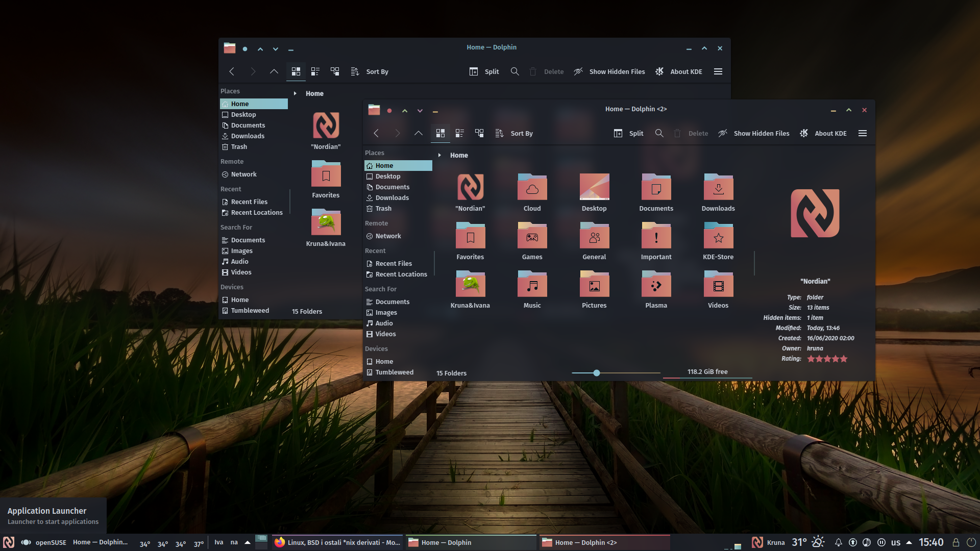The width and height of the screenshot is (980, 551).
Task: Open hamburger menu in back Dolphin window
Action: pos(718,71)
